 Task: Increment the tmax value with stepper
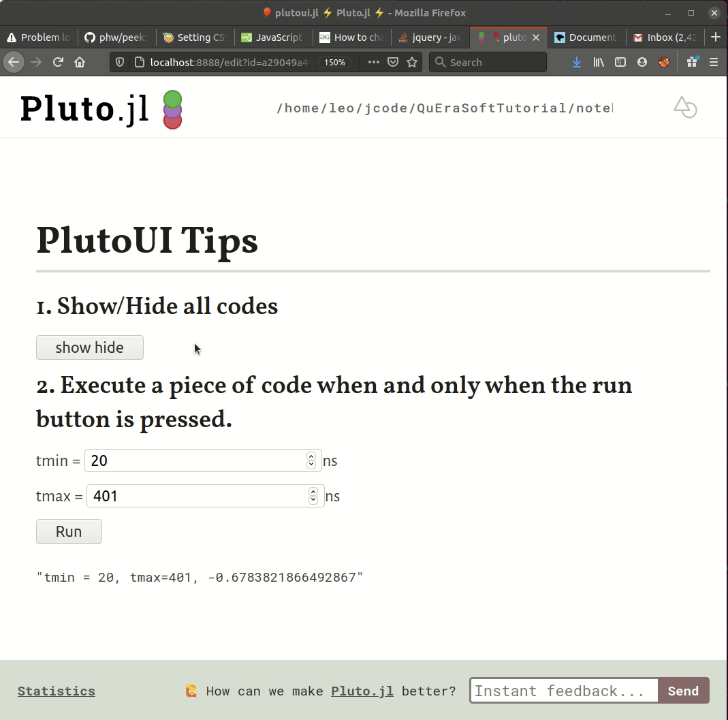[313, 491]
